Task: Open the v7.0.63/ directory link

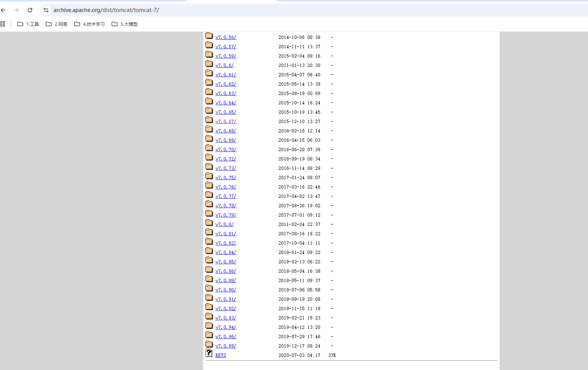Action: pyautogui.click(x=226, y=94)
